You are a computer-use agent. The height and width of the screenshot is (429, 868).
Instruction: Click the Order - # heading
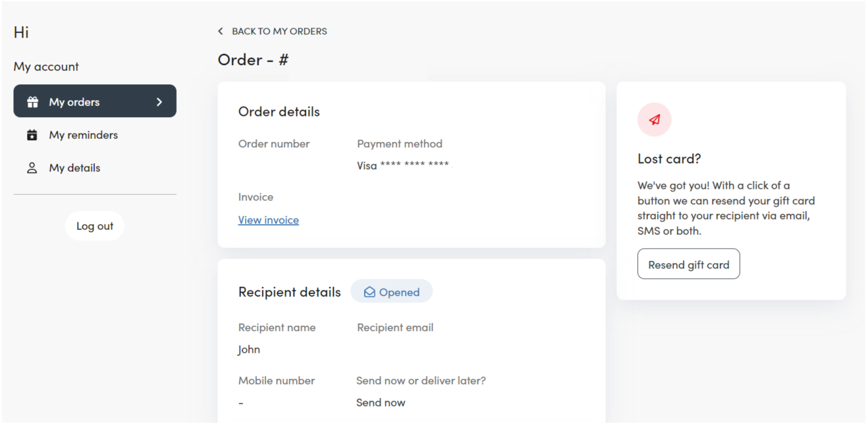253,59
